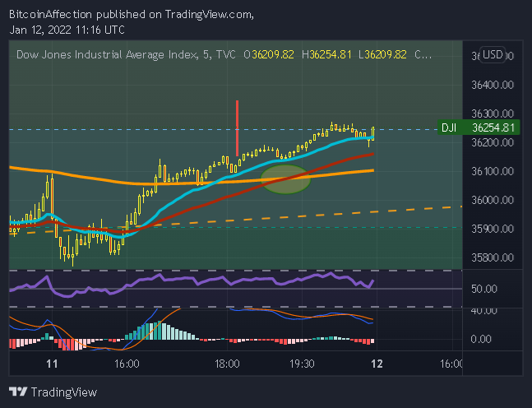Click the TradingView logo at bottom

point(53,392)
